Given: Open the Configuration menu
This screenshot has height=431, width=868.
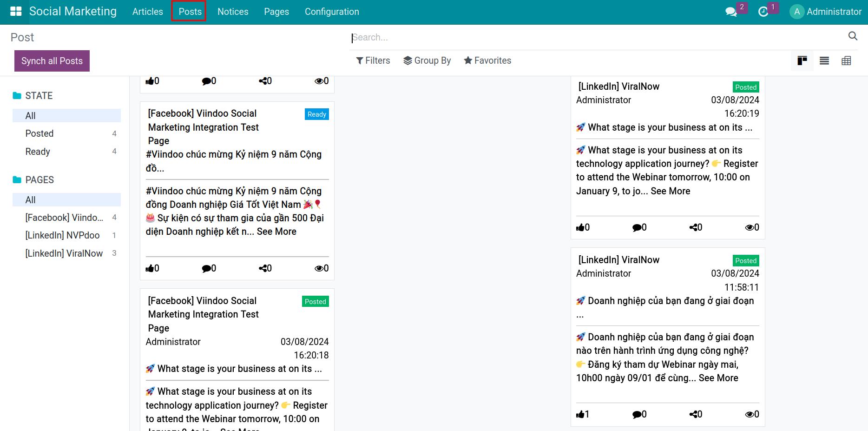Looking at the screenshot, I should tap(332, 12).
